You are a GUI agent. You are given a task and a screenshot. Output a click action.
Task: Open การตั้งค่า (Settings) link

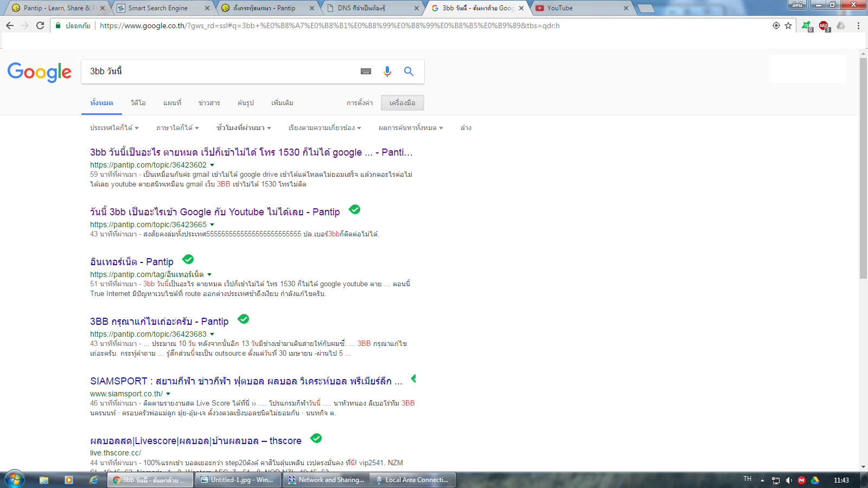coord(360,103)
